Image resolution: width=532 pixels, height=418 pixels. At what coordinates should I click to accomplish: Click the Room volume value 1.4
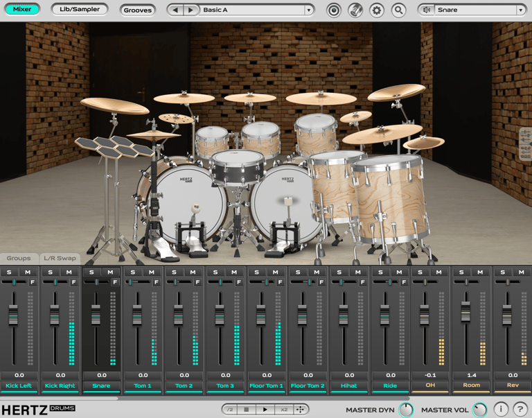coord(472,375)
